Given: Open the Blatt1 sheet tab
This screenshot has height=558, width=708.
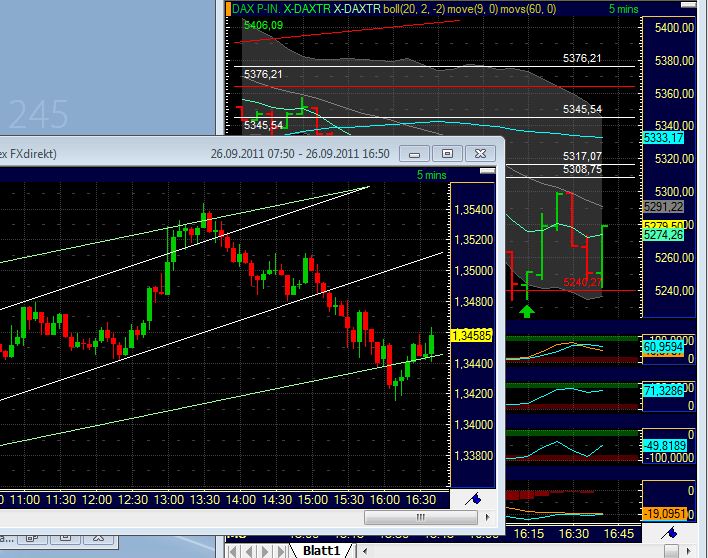Looking at the screenshot, I should 323,551.
